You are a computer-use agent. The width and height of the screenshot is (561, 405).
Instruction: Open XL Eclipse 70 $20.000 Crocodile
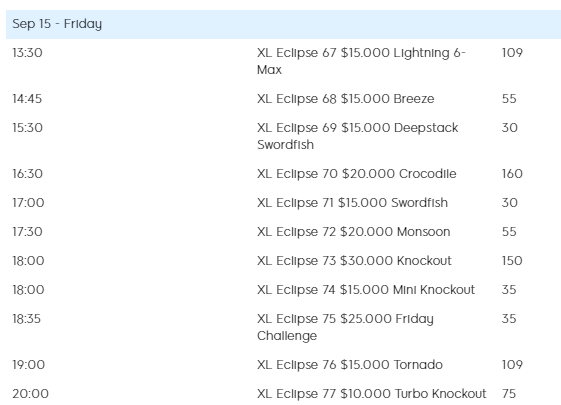[357, 174]
